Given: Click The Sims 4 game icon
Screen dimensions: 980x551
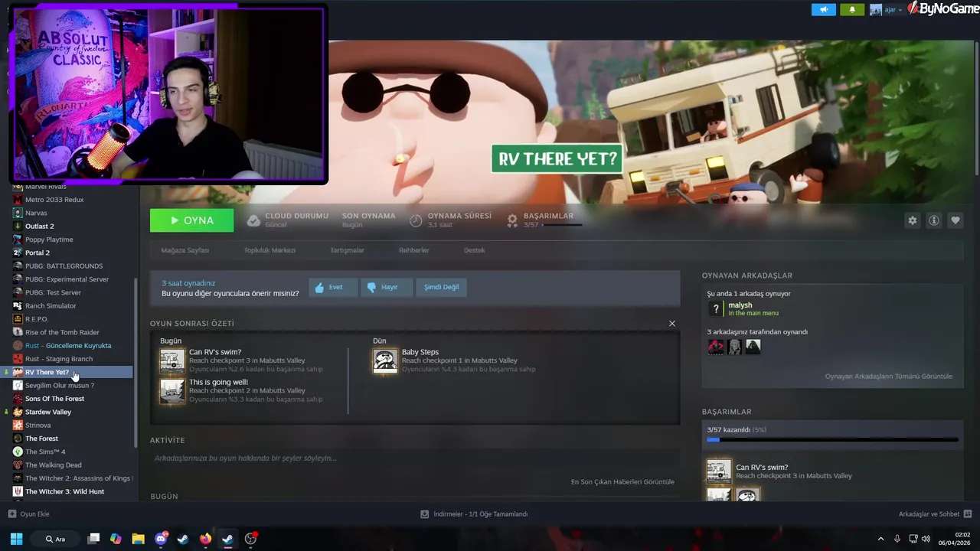Looking at the screenshot, I should [x=18, y=452].
